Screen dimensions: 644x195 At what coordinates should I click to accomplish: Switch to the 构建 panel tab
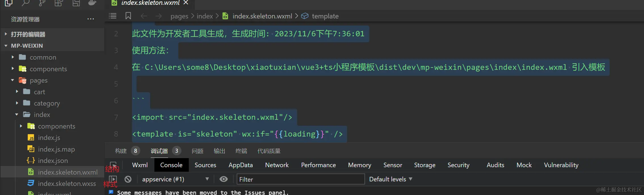click(121, 151)
